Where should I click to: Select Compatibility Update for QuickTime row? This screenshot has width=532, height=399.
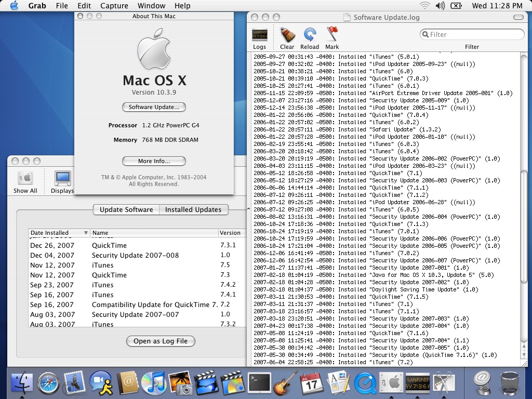[x=137, y=304]
